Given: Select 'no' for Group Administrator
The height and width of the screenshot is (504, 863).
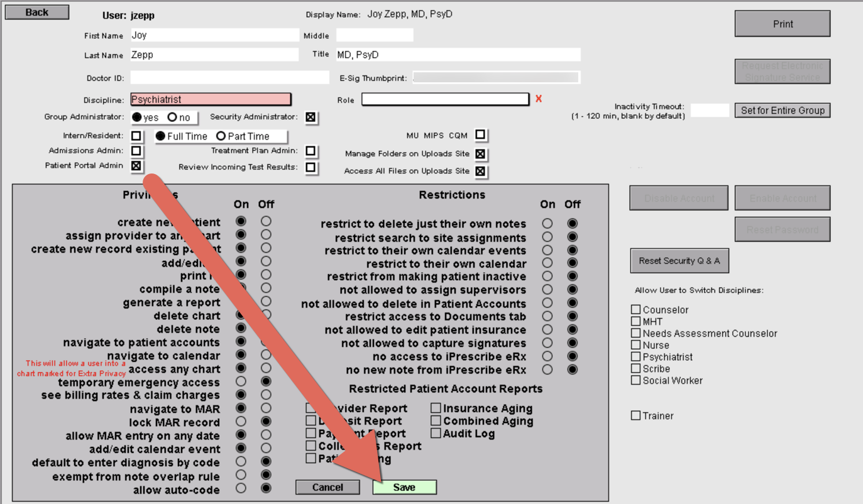Looking at the screenshot, I should 172,118.
